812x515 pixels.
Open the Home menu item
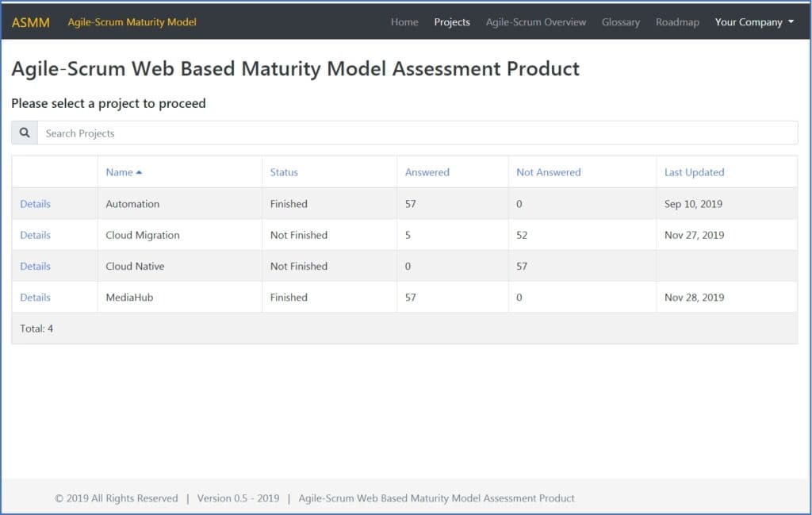tap(404, 22)
